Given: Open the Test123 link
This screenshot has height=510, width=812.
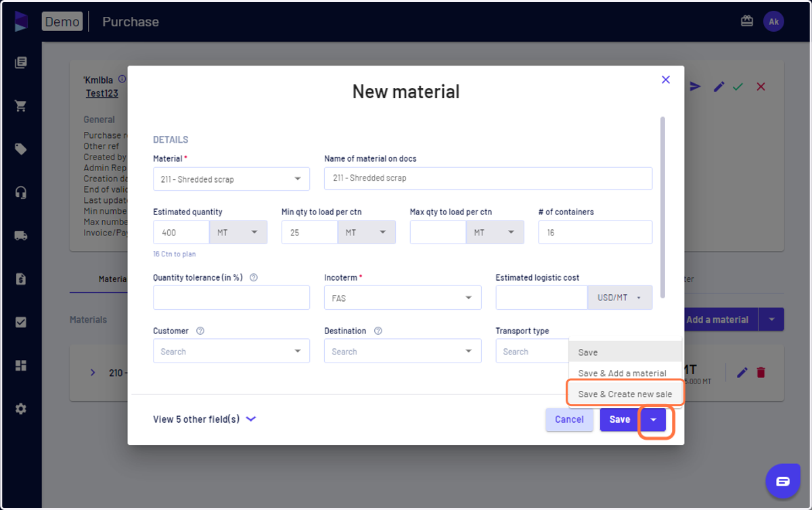Looking at the screenshot, I should pos(102,93).
